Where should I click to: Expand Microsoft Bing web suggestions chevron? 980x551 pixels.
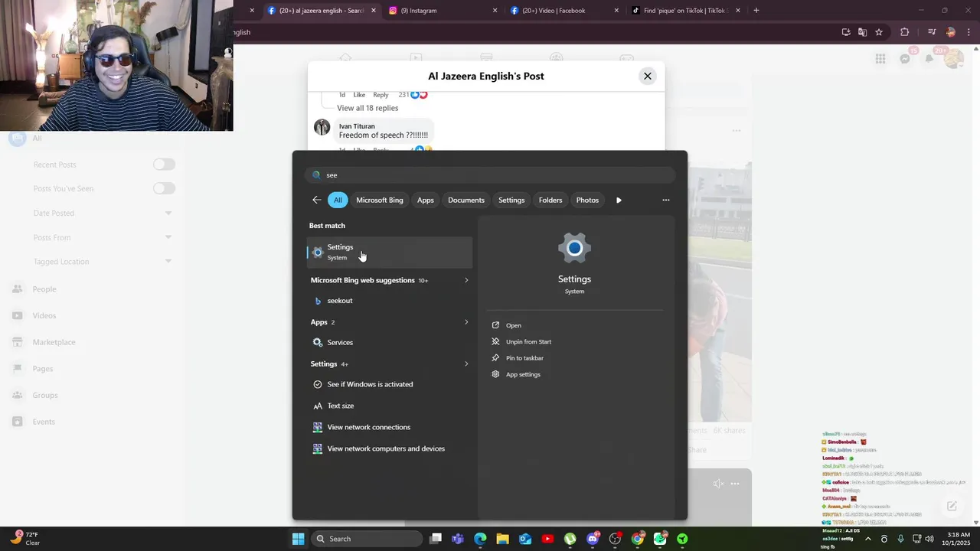coord(466,280)
